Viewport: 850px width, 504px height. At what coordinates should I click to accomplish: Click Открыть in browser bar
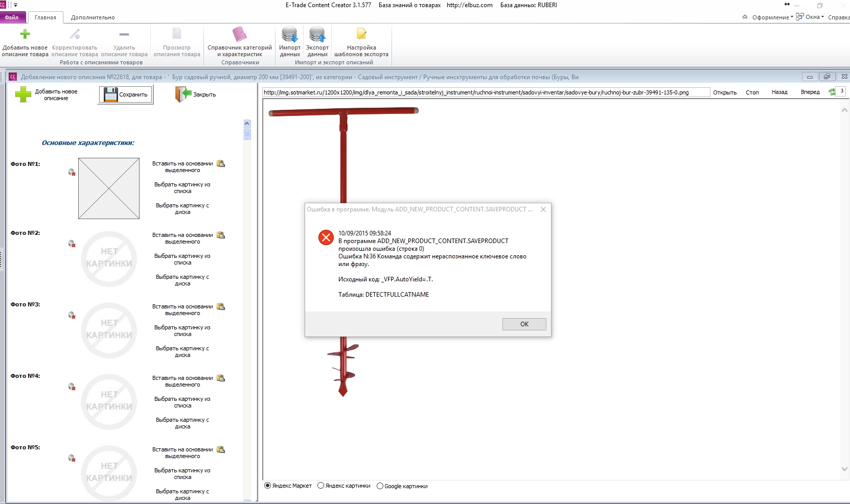point(725,92)
